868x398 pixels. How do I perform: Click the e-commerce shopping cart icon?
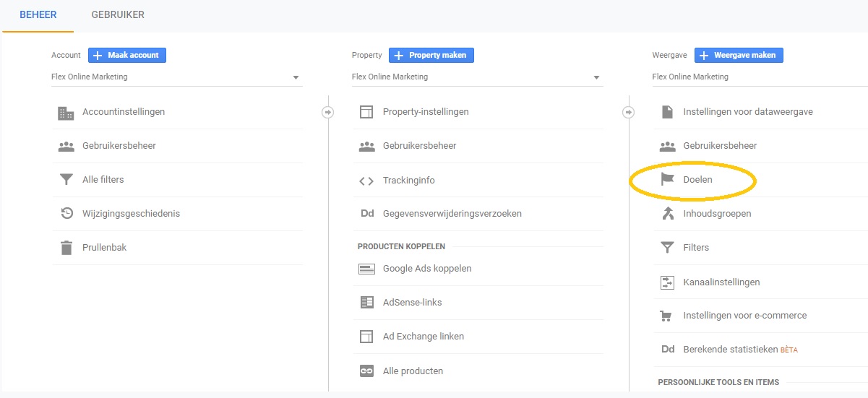tap(666, 316)
